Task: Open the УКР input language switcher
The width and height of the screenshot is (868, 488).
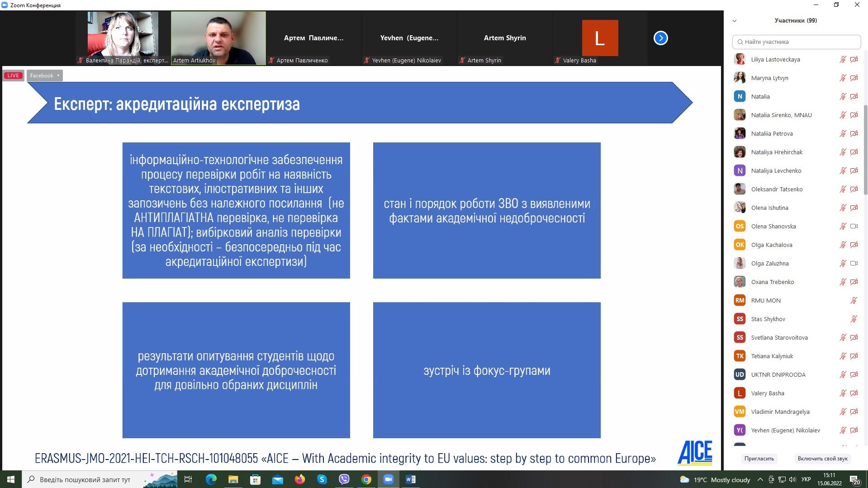Action: [x=806, y=479]
